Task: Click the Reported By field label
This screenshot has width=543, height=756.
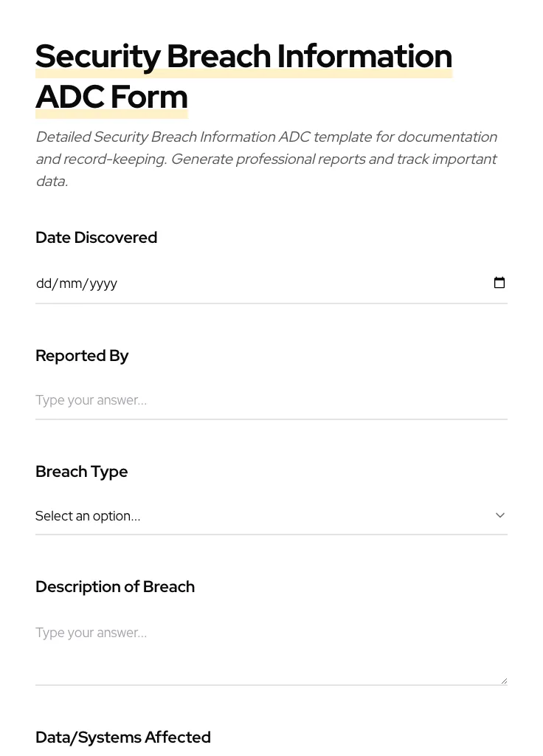Action: click(82, 355)
